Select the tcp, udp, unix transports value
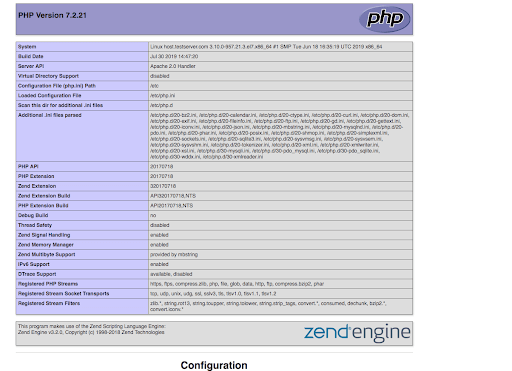512x371 pixels. point(213,293)
